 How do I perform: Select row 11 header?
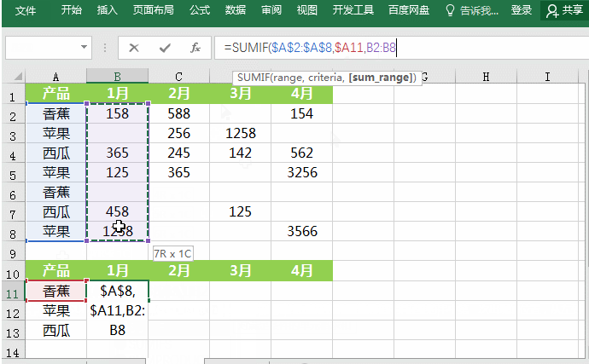click(x=13, y=291)
